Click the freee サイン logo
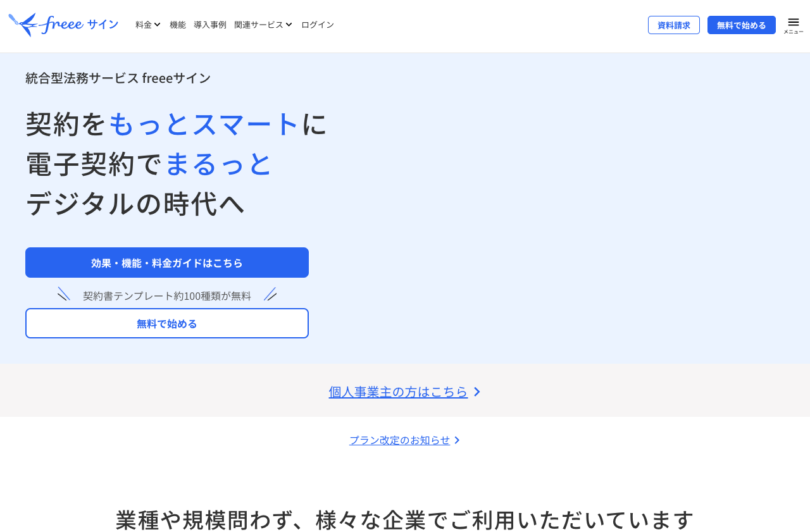The width and height of the screenshot is (810, 532). [63, 24]
